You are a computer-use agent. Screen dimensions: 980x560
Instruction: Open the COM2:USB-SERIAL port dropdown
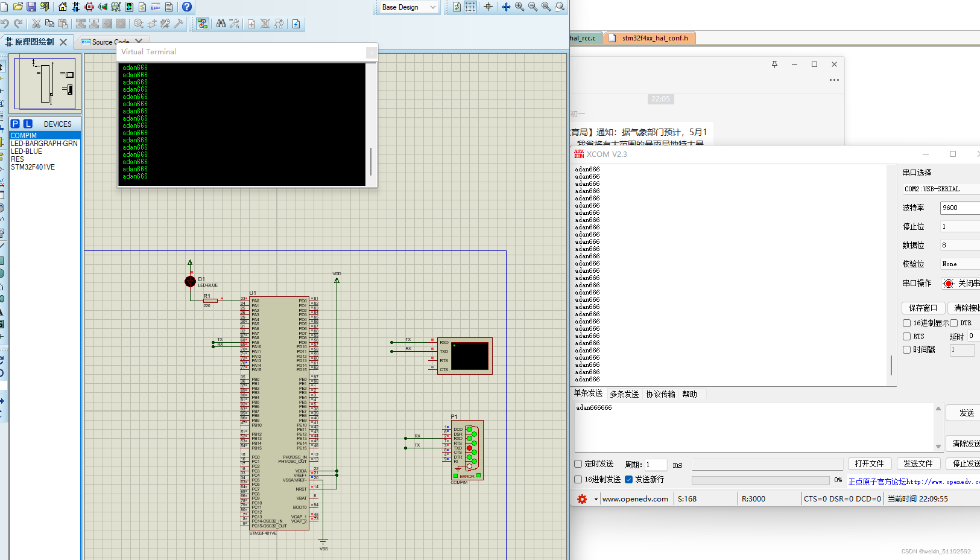pos(941,189)
